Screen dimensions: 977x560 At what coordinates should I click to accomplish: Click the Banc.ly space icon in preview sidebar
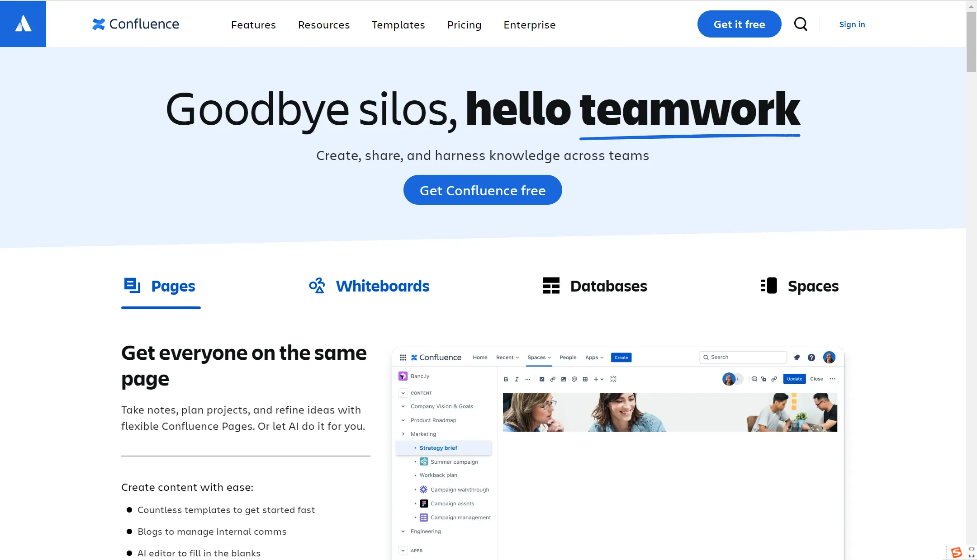click(x=403, y=376)
